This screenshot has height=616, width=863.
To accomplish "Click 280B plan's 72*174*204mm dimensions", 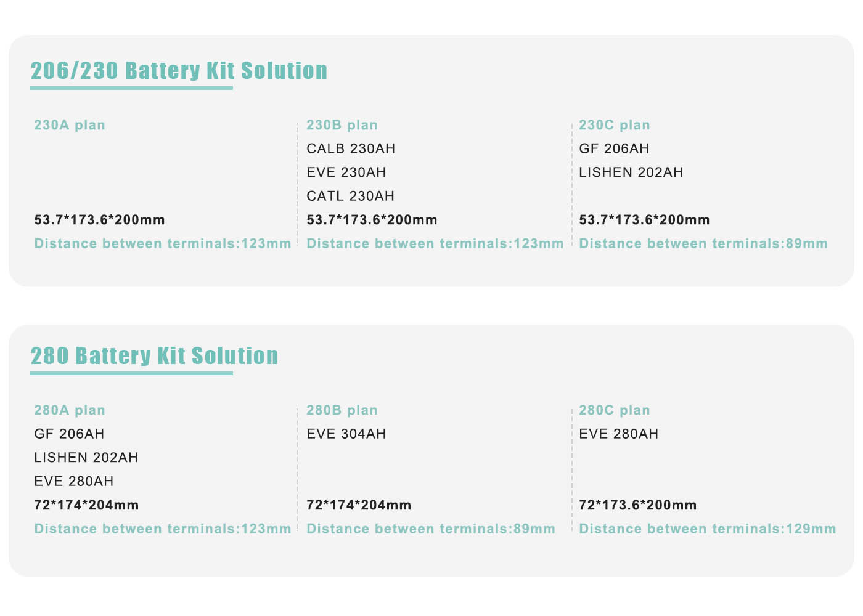I will [359, 505].
